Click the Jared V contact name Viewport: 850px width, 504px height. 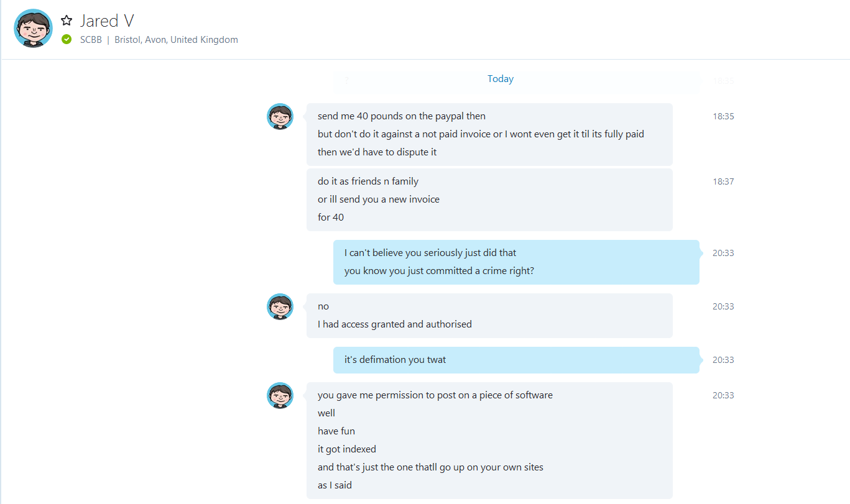pos(107,21)
